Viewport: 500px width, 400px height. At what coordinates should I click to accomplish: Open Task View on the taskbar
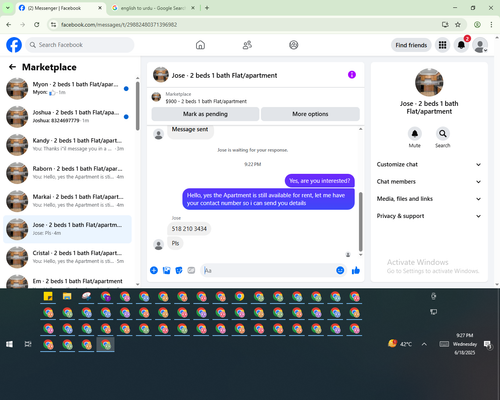point(28,344)
